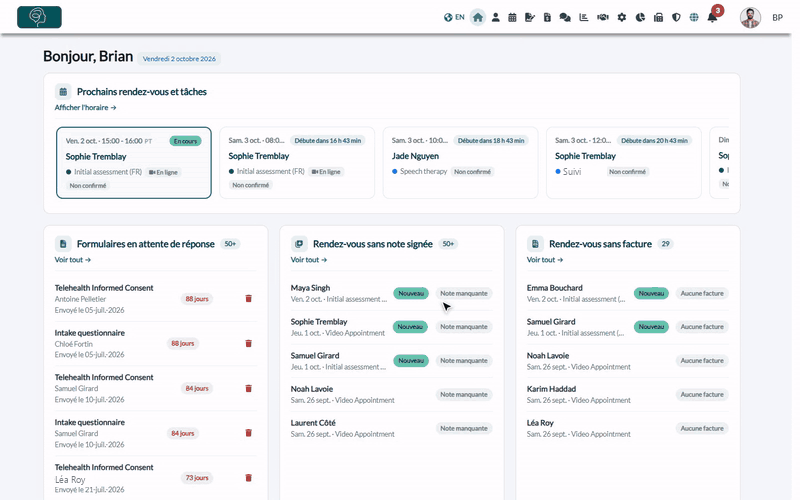This screenshot has height=500, width=800.
Task: Click Note manquante for Maya Singh
Action: click(464, 293)
